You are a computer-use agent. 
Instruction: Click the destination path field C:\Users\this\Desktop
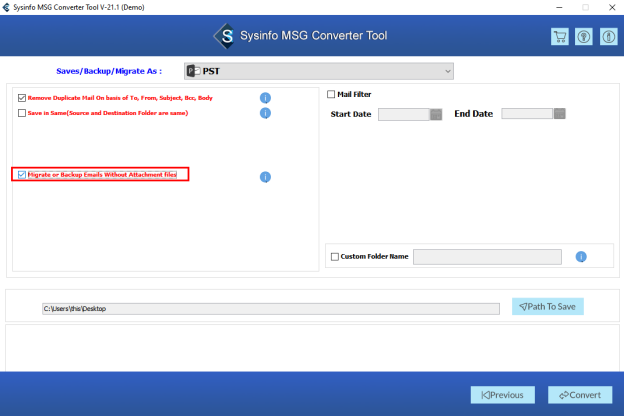click(x=271, y=309)
